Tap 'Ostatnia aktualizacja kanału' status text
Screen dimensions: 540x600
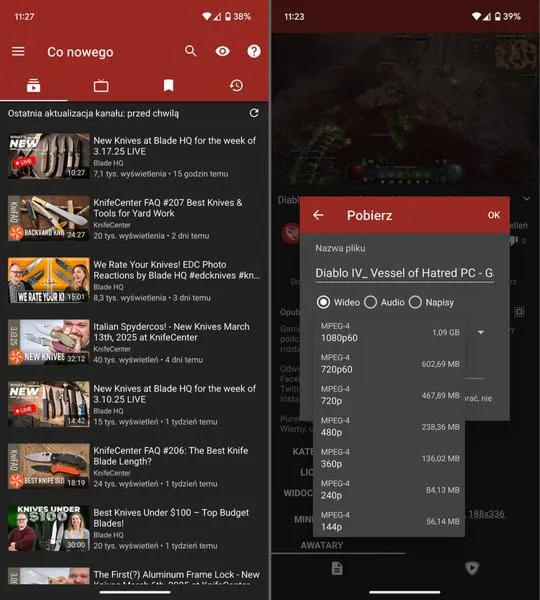click(x=93, y=113)
